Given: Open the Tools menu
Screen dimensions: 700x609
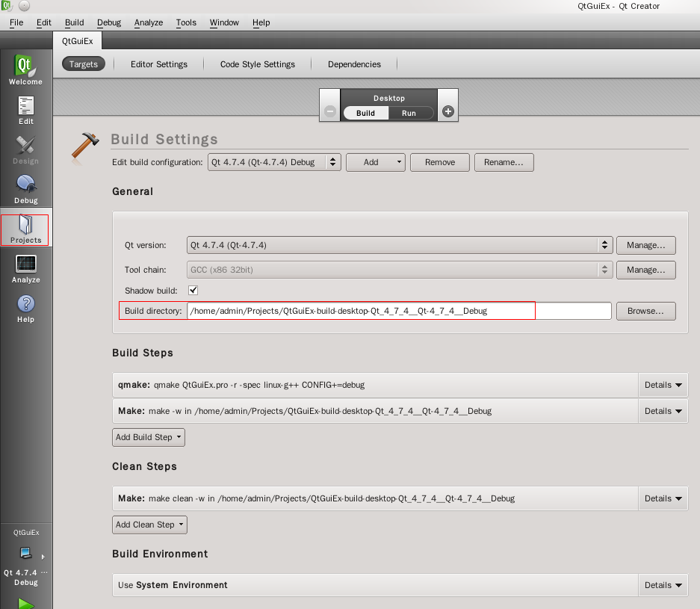Looking at the screenshot, I should pos(186,22).
